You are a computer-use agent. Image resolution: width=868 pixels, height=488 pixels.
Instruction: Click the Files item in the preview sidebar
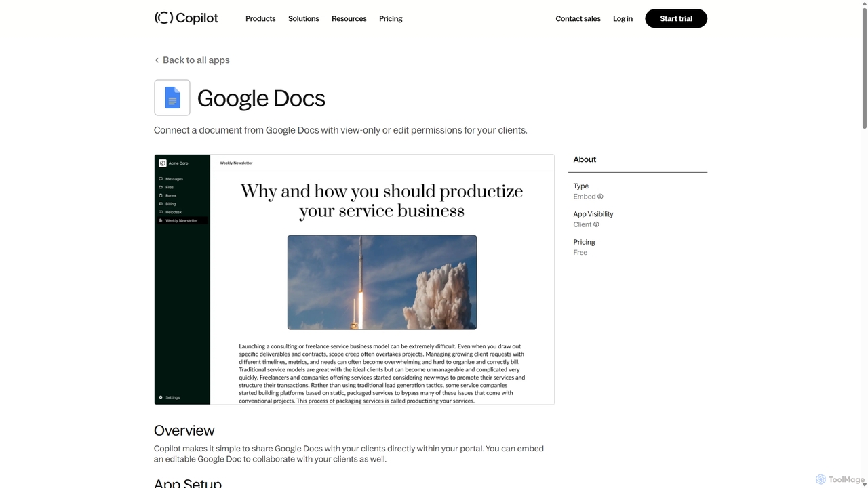click(x=170, y=187)
